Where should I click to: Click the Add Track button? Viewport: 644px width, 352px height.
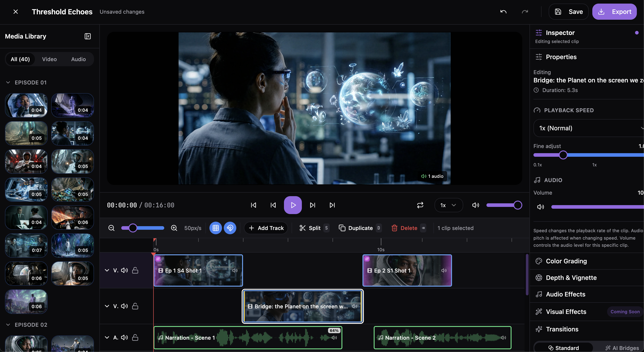tap(266, 228)
